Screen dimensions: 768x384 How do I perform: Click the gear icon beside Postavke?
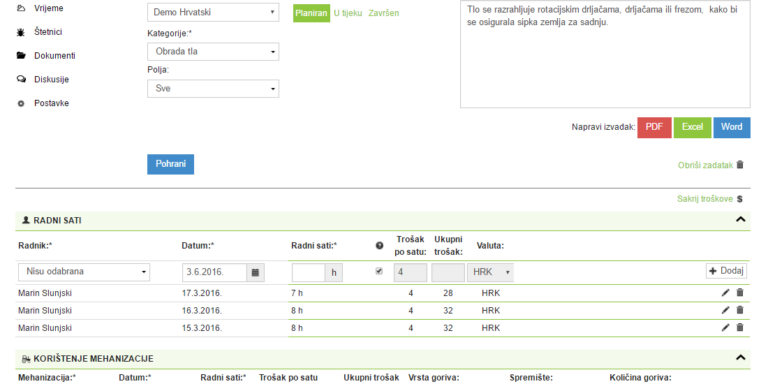(x=21, y=104)
